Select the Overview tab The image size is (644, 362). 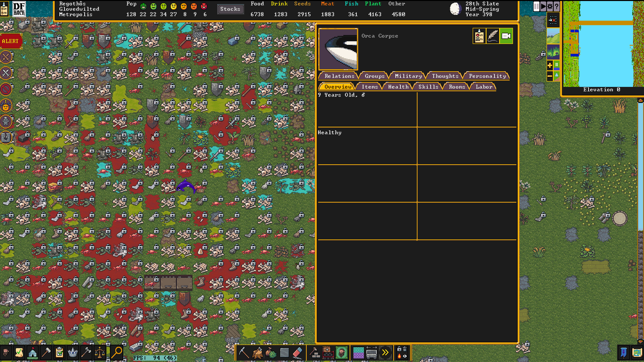[x=338, y=87]
